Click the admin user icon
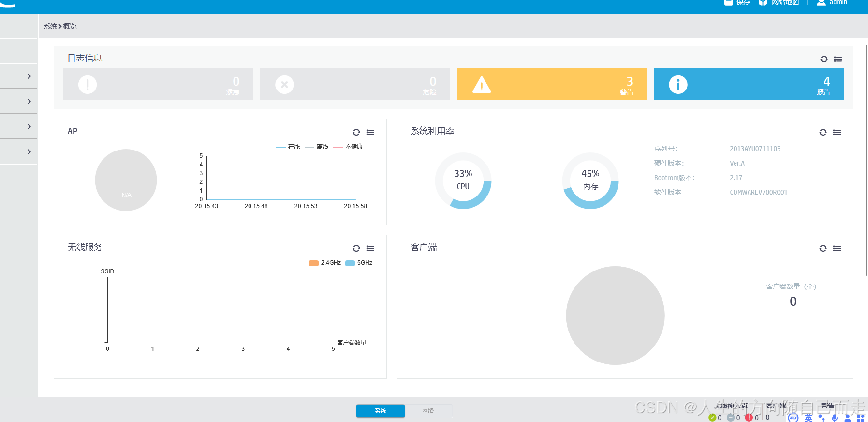The width and height of the screenshot is (868, 422). 821,2
